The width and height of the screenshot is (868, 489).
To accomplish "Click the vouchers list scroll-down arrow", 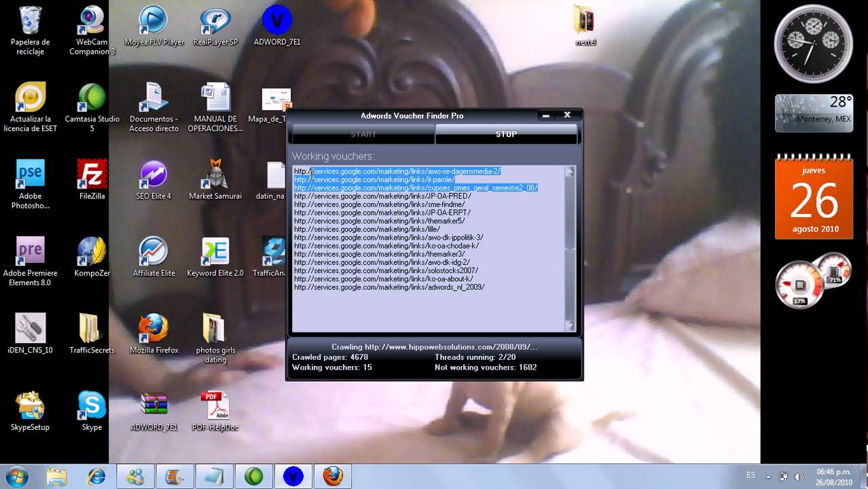I will pos(569,325).
